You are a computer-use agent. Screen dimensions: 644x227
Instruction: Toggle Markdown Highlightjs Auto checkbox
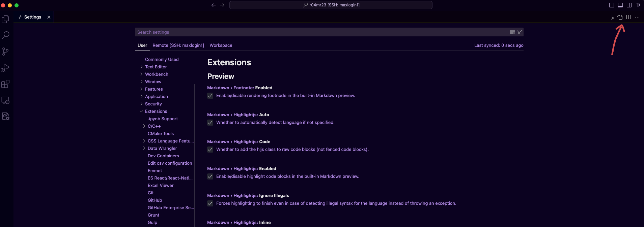click(210, 123)
